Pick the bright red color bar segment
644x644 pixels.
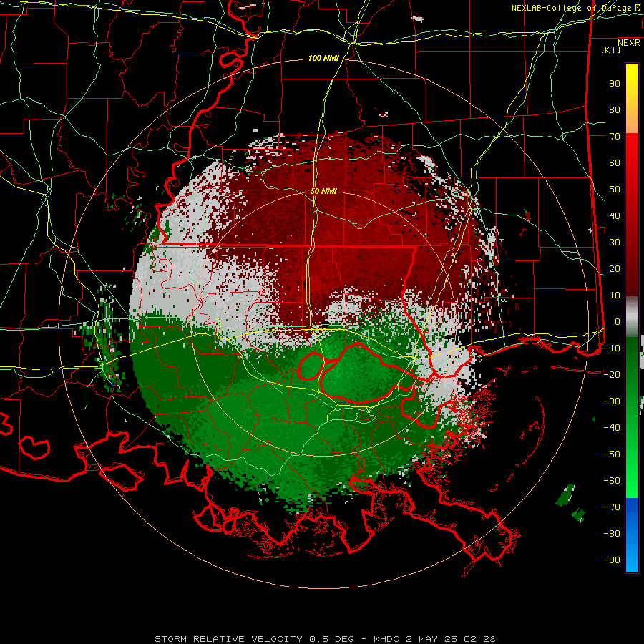[632, 147]
